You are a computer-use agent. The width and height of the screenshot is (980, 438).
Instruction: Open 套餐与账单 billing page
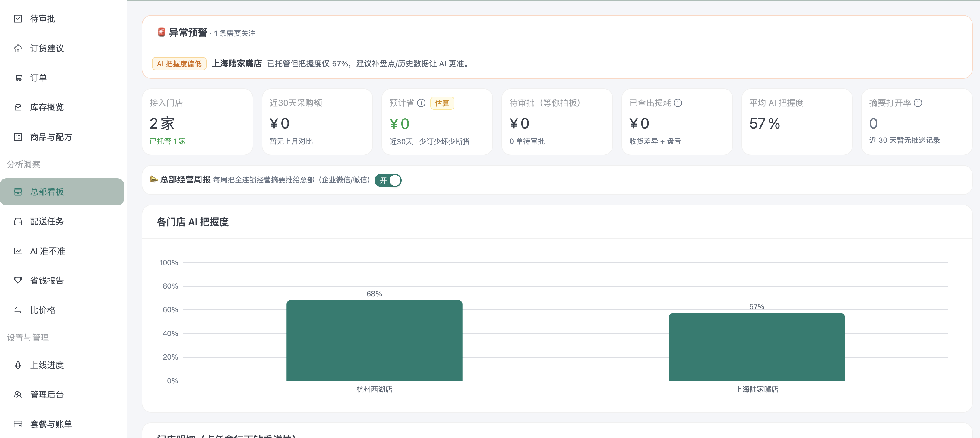pyautogui.click(x=62, y=424)
